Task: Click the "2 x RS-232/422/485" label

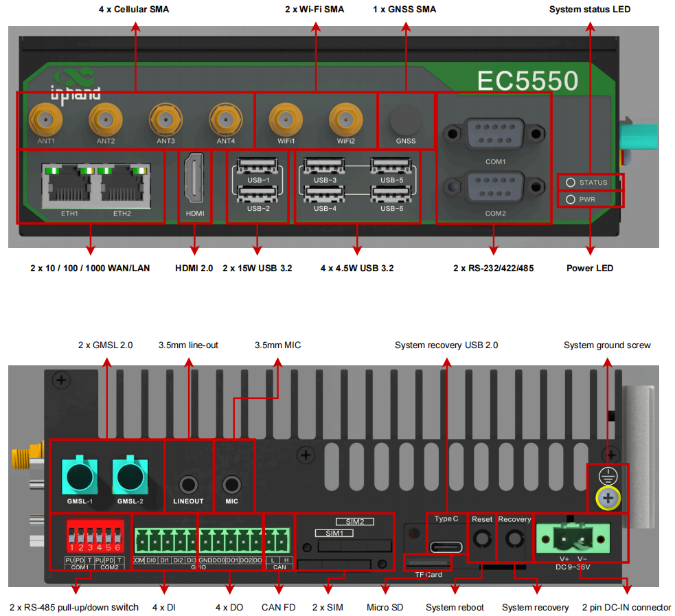Action: click(493, 268)
